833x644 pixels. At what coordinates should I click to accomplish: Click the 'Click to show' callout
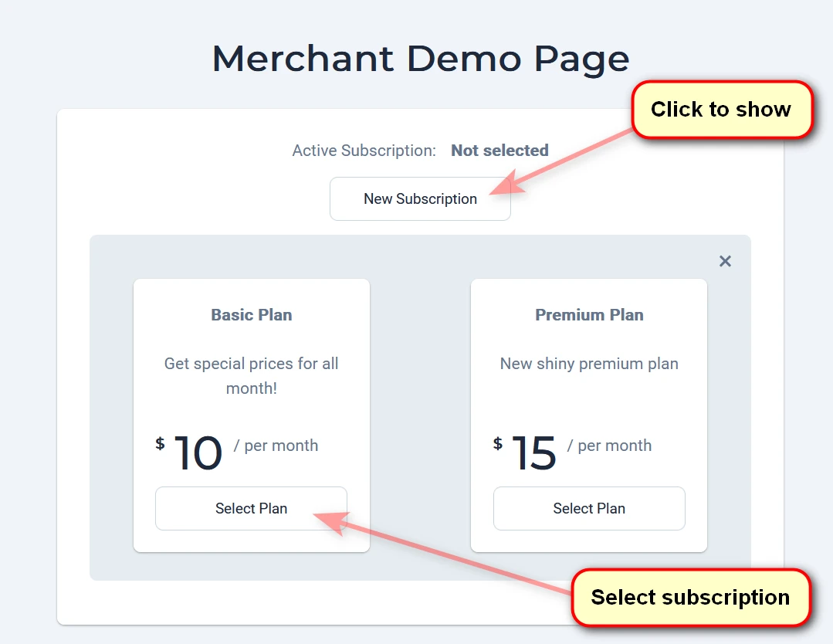coord(721,110)
